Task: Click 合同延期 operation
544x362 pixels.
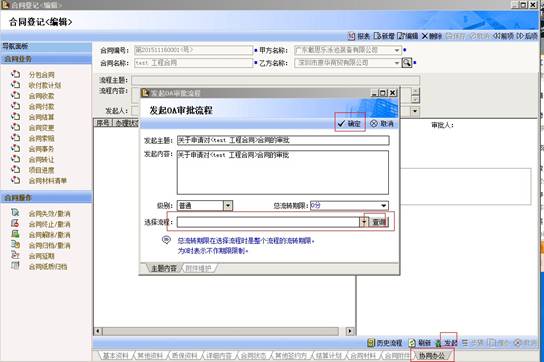Action: [41, 256]
